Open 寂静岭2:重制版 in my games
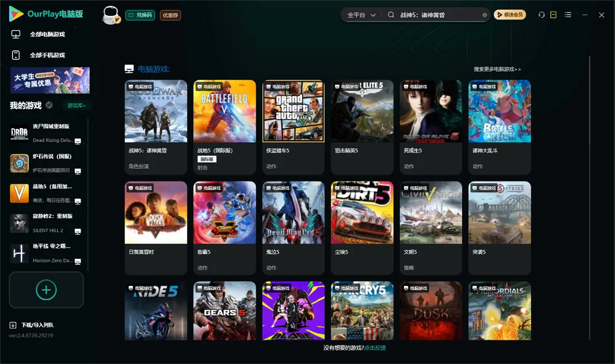Screen dimensions: 615x364 (46, 224)
